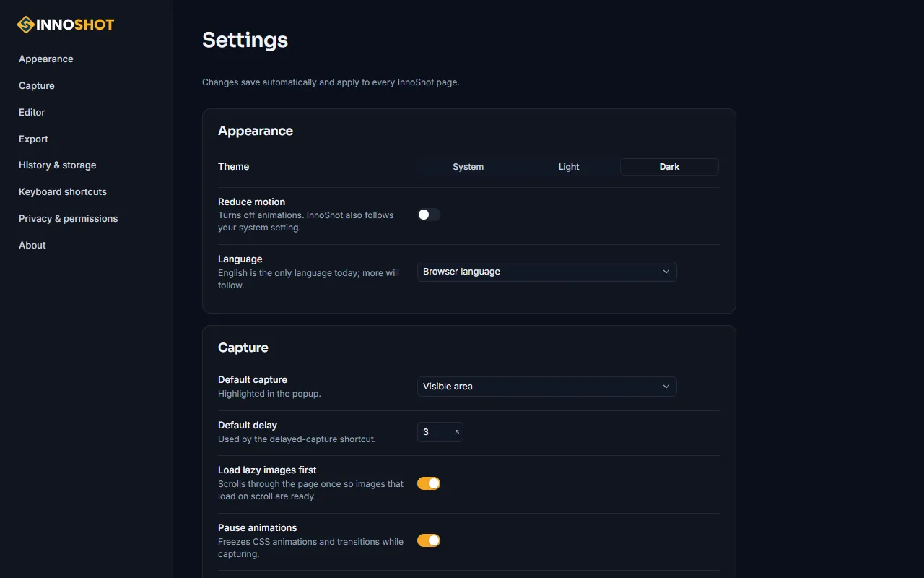Open the Appearance section in sidebar

coord(46,59)
